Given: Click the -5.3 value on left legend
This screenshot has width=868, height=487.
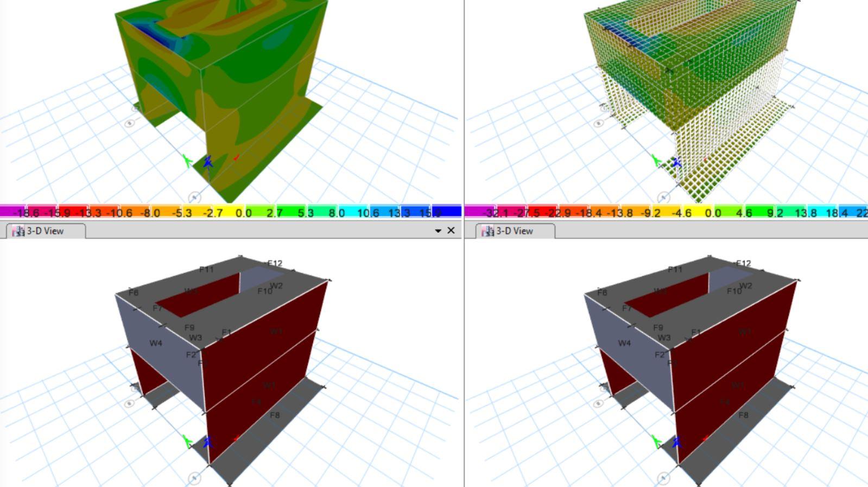Looking at the screenshot, I should pos(182,213).
